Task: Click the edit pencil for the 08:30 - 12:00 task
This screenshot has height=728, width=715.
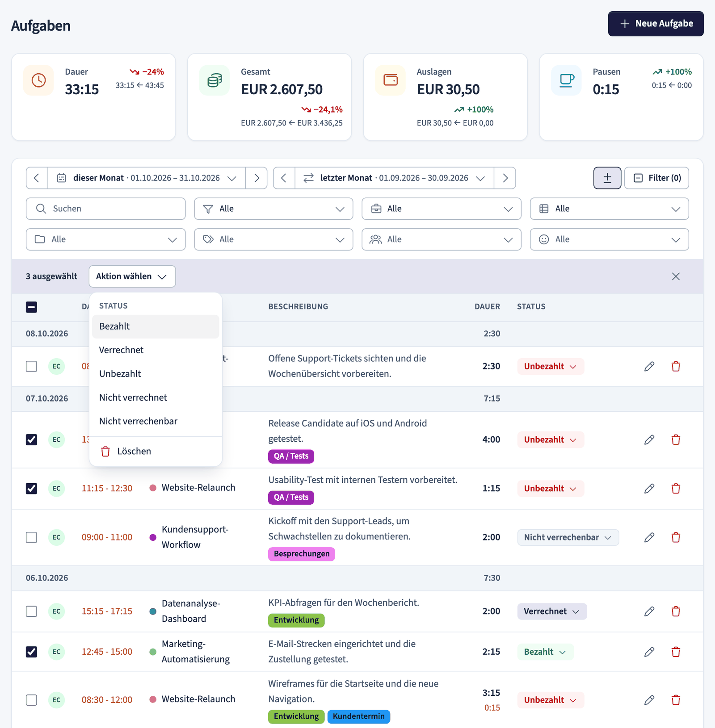Action: pos(649,700)
